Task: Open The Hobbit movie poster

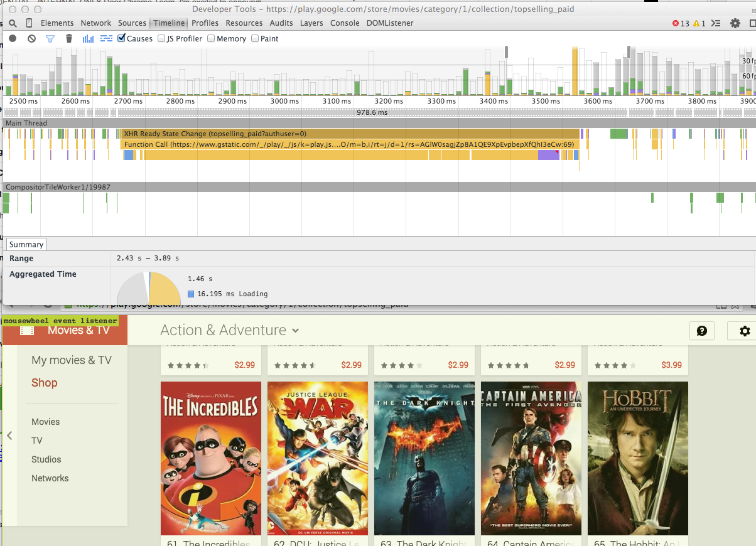Action: (638, 458)
